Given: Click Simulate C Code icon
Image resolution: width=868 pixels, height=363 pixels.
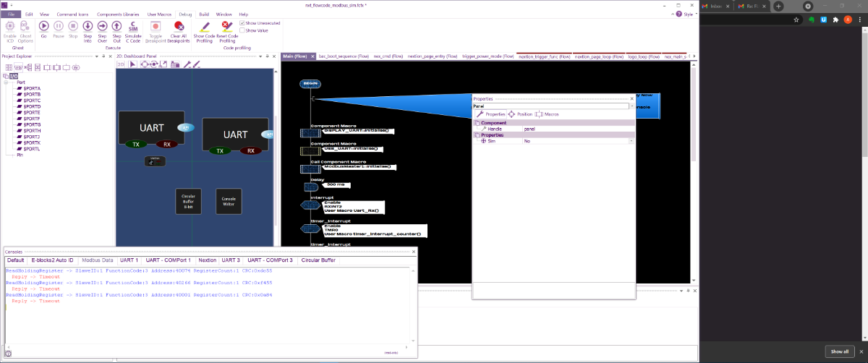Looking at the screenshot, I should pos(133,31).
